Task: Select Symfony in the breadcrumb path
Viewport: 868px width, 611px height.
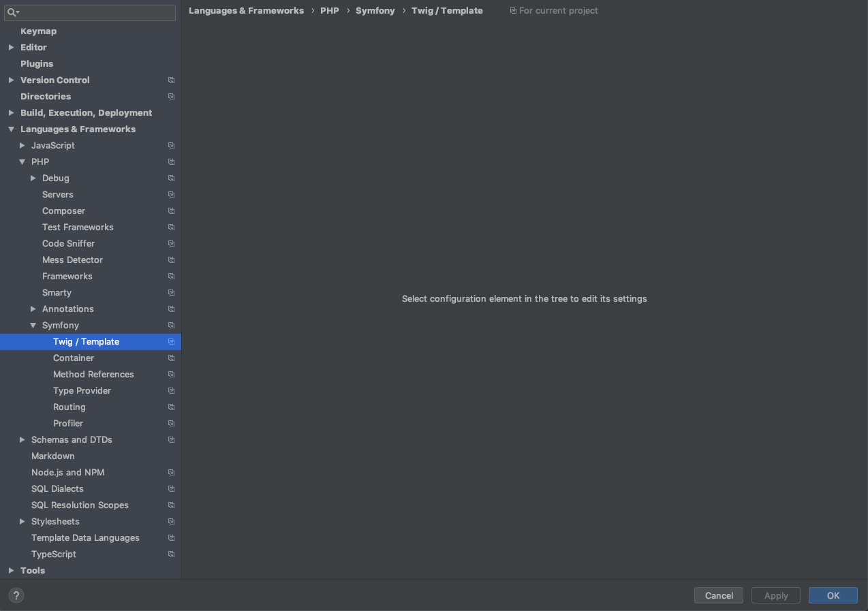Action: 375,11
